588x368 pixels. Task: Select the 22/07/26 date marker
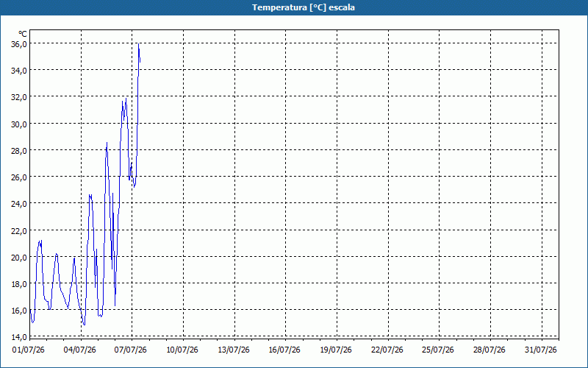pos(387,350)
